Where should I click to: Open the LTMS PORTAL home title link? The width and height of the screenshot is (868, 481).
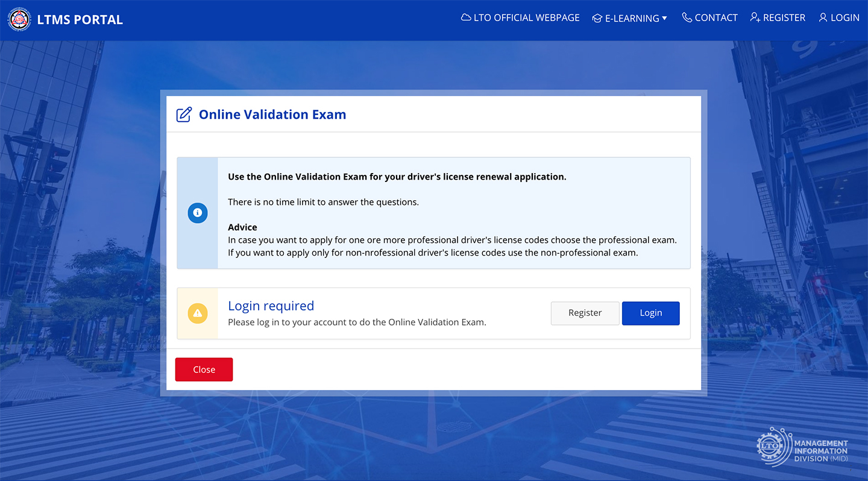pyautogui.click(x=80, y=20)
